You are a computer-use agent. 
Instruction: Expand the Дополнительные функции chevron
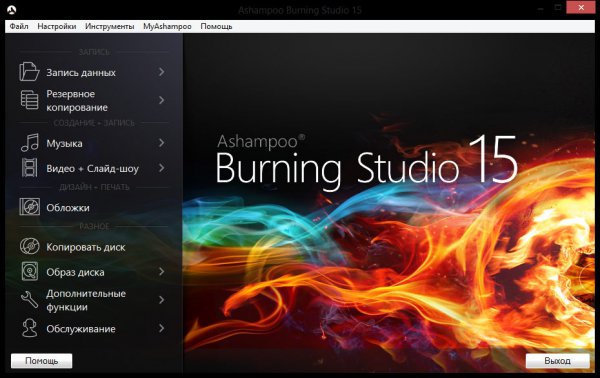(x=161, y=300)
